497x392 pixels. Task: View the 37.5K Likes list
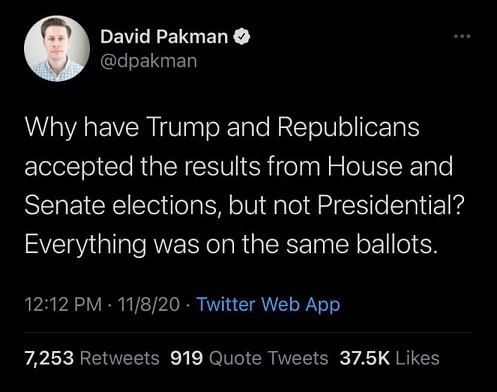click(389, 358)
